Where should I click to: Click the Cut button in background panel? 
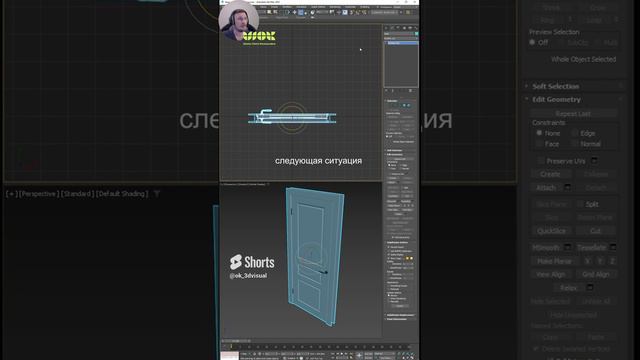tap(596, 231)
